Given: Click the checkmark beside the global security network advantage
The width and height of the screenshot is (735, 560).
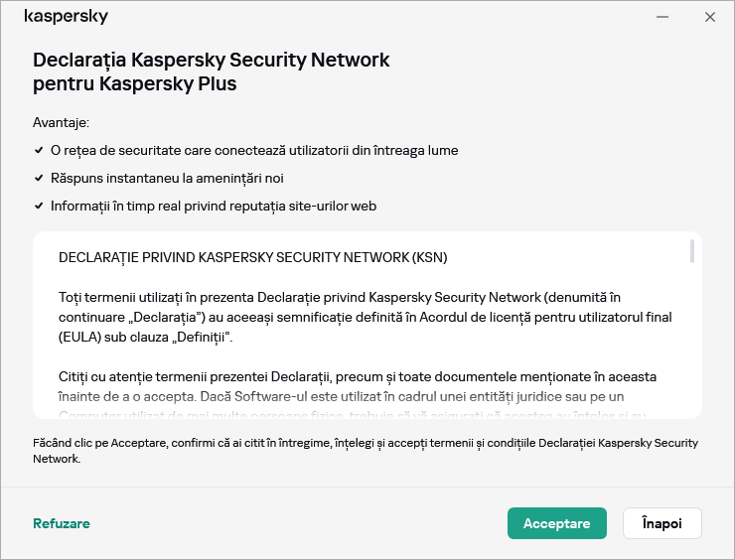Looking at the screenshot, I should coord(38,150).
